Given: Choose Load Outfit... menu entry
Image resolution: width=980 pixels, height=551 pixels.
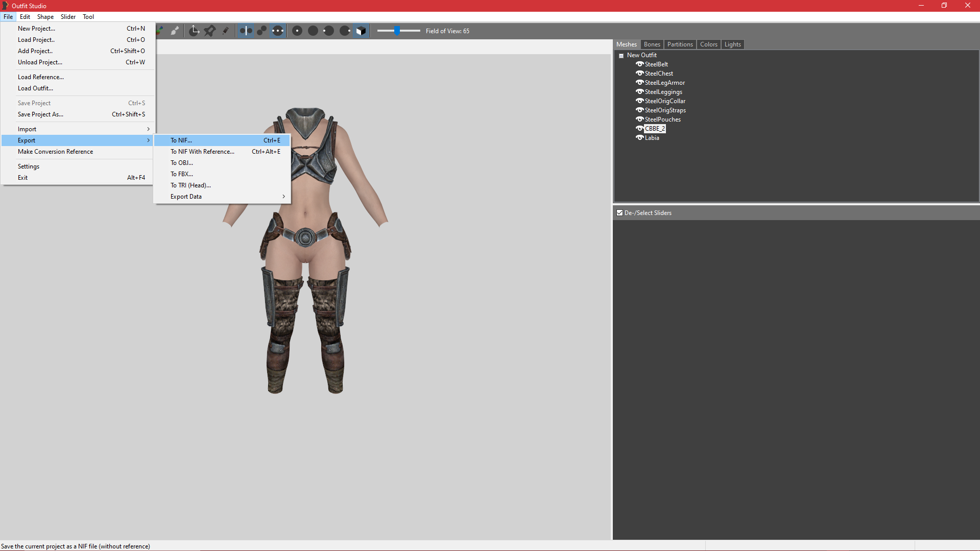Looking at the screenshot, I should pos(78,88).
